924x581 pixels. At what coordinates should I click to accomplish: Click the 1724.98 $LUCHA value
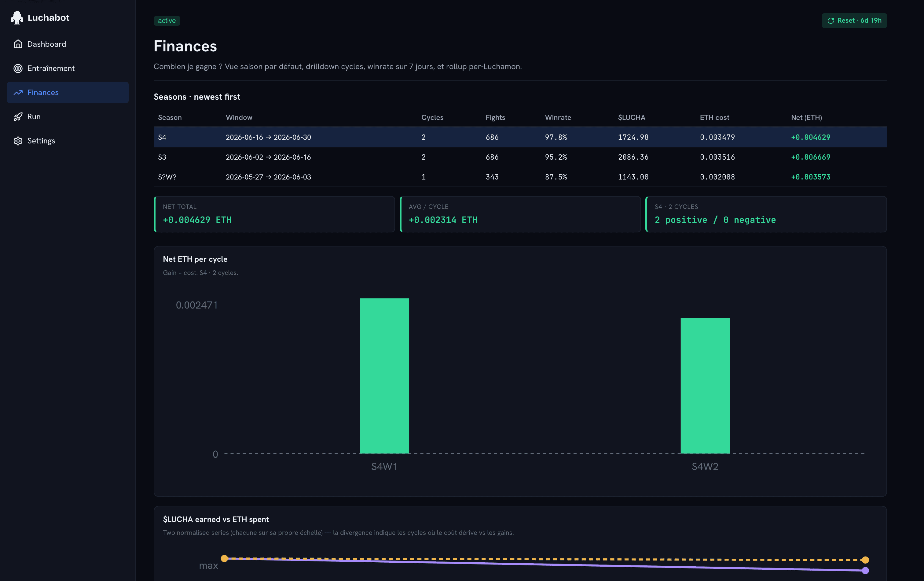633,137
